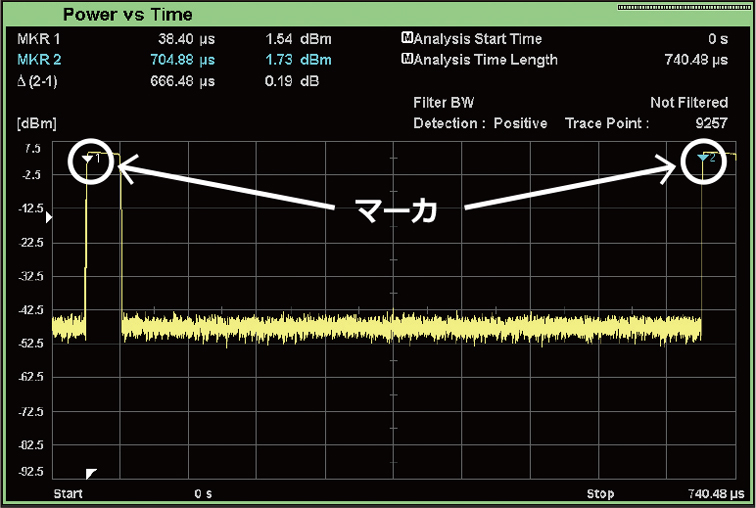This screenshot has height=508, width=756.
Task: Click the 1.73 dBm marker level
Action: (298, 60)
